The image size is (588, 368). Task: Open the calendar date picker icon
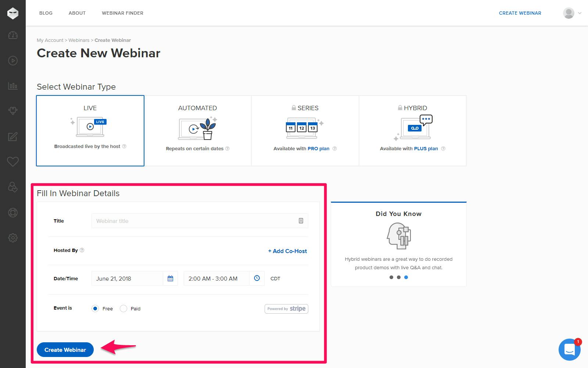171,278
